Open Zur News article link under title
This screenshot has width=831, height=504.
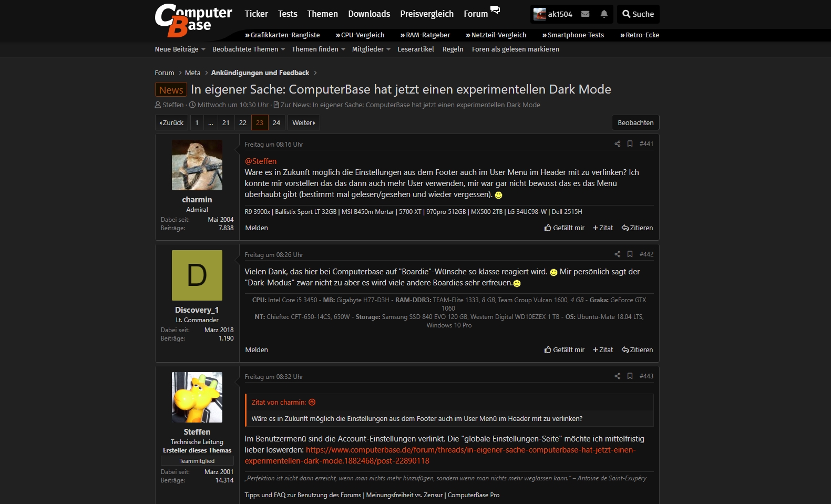coord(410,105)
